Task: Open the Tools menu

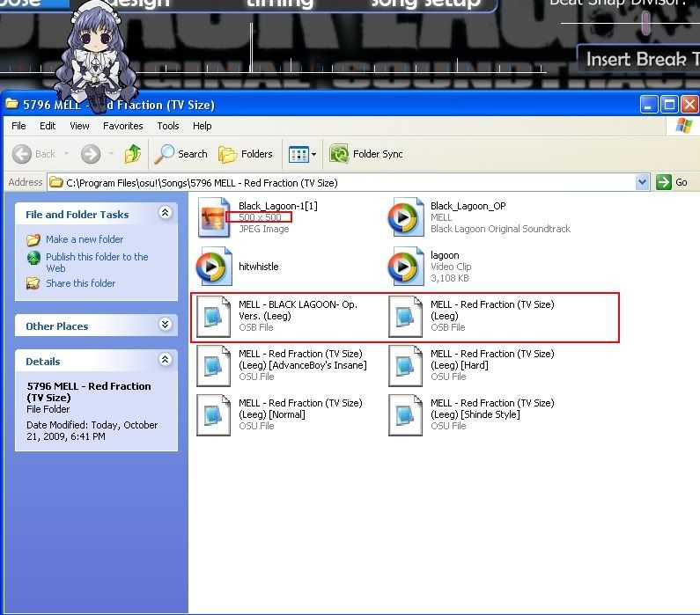Action: [x=168, y=126]
